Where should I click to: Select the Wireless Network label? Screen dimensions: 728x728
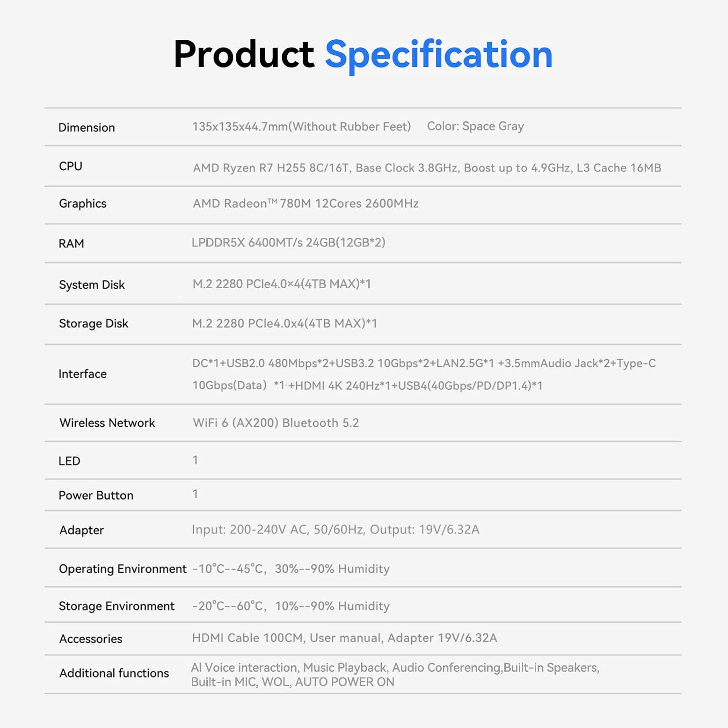point(107,423)
